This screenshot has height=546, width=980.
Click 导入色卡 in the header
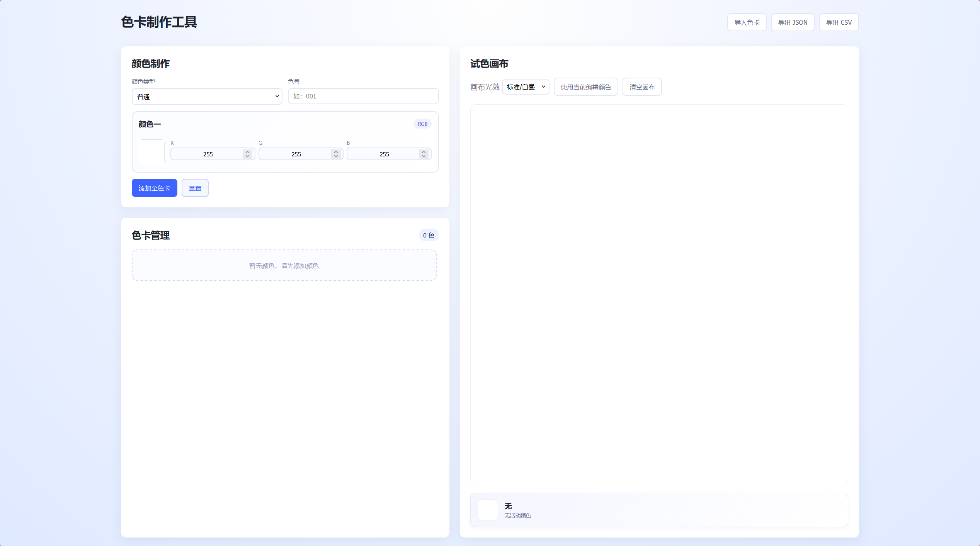747,22
